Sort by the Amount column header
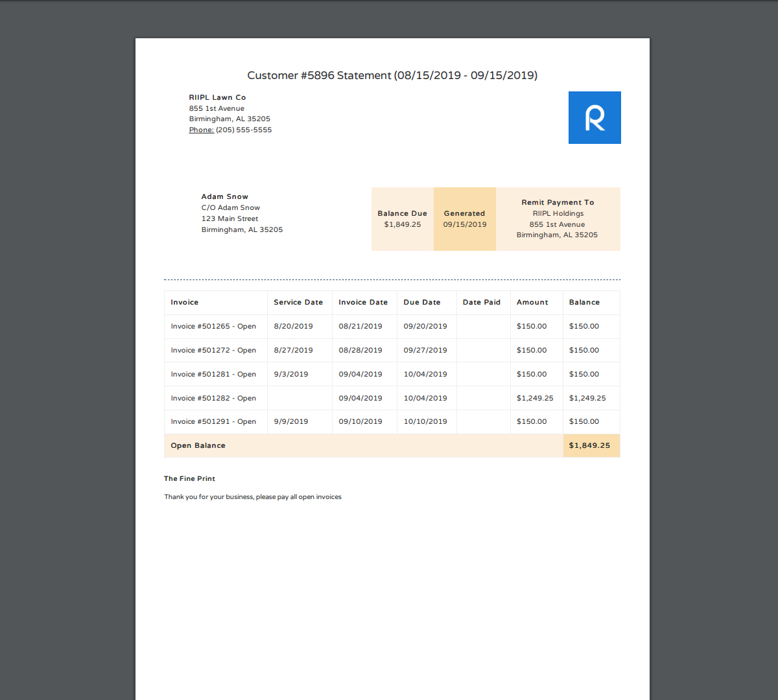The height and width of the screenshot is (700, 778). (532, 302)
